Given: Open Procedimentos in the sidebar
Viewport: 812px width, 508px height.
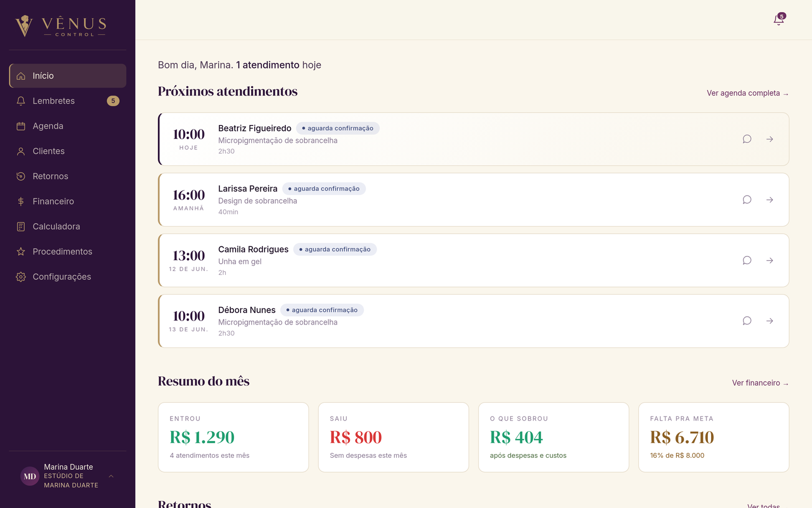Looking at the screenshot, I should [x=67, y=251].
